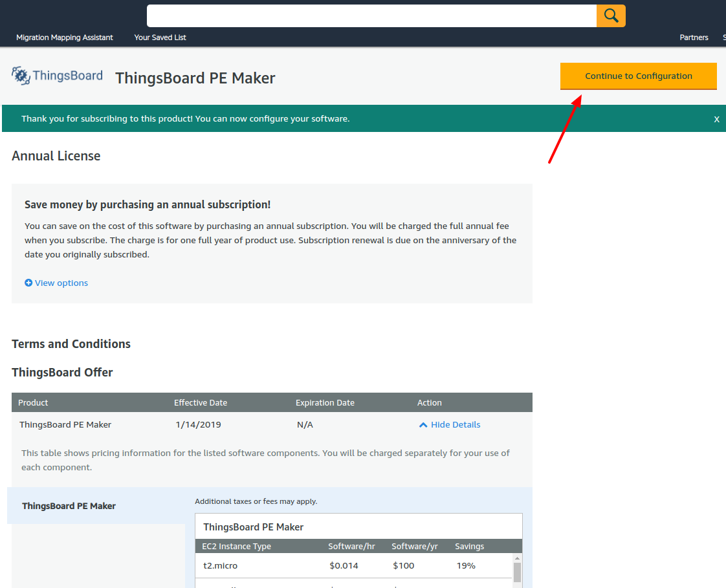Click the Software/yr column header
726x588 pixels.
pos(414,546)
